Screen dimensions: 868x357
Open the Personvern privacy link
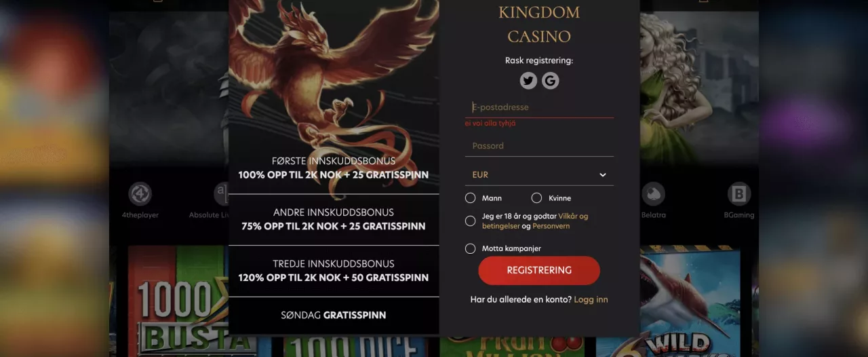(x=551, y=226)
